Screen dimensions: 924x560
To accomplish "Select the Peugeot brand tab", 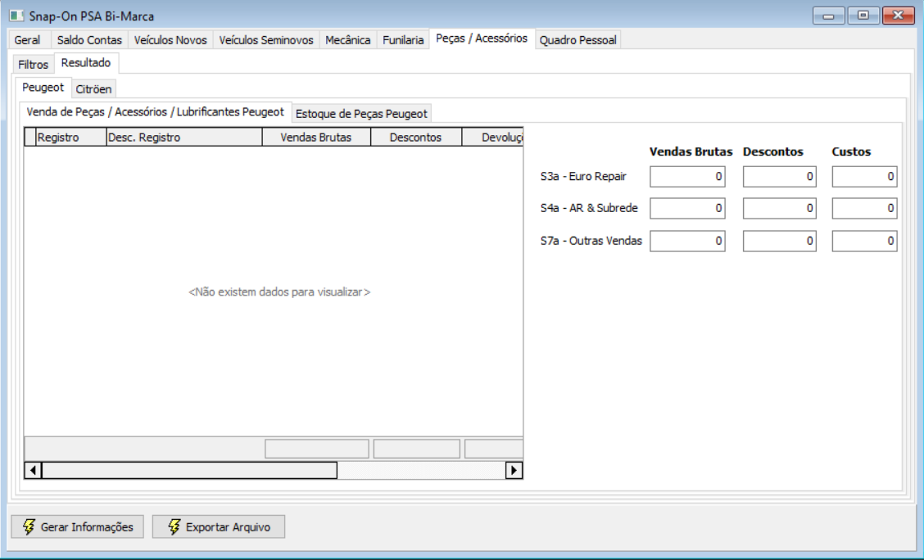I will [43, 87].
